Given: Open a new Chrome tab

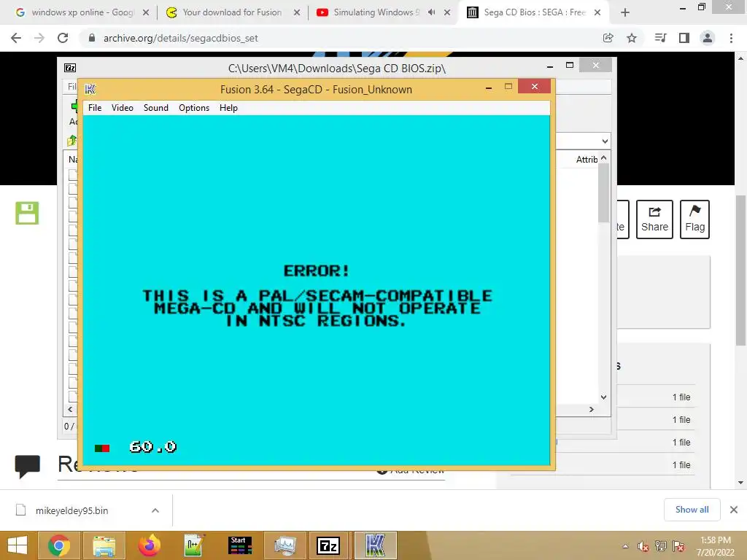Looking at the screenshot, I should coord(625,13).
